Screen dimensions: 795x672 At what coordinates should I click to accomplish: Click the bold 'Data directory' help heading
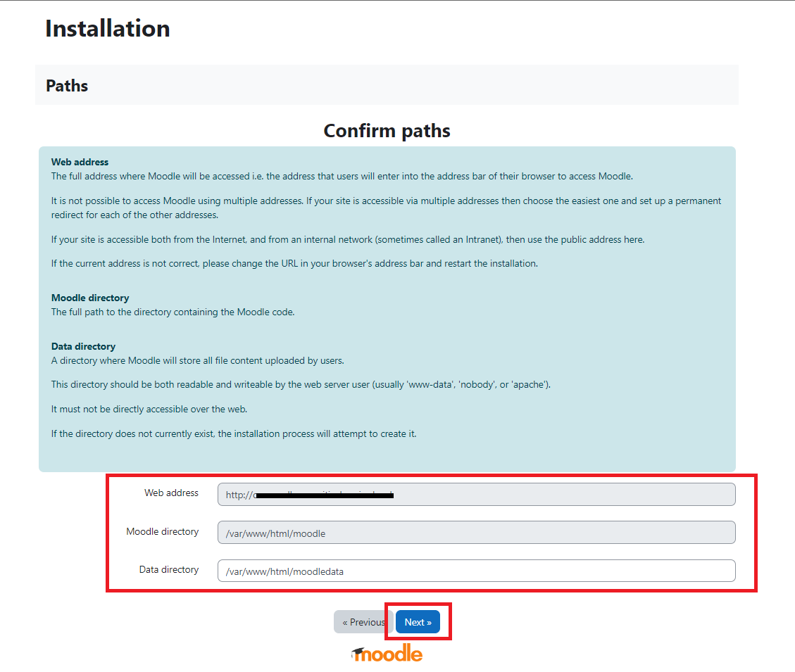tap(83, 347)
